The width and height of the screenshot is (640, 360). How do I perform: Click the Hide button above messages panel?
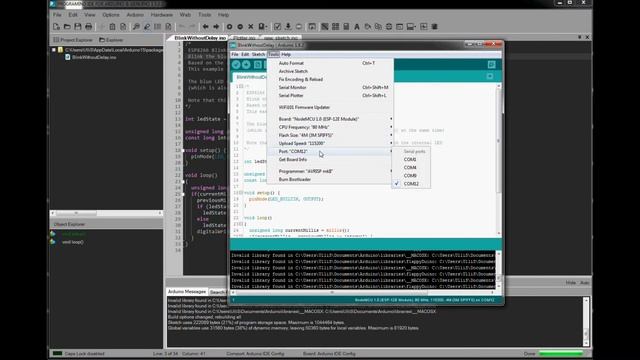[x=570, y=282]
